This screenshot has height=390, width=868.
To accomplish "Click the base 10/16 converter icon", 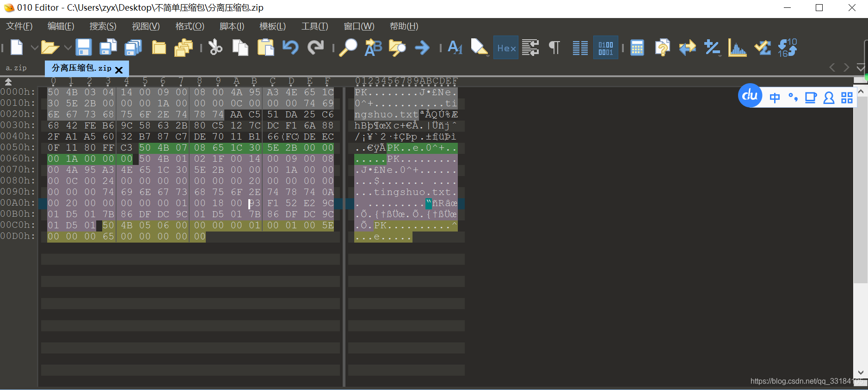I will 788,48.
